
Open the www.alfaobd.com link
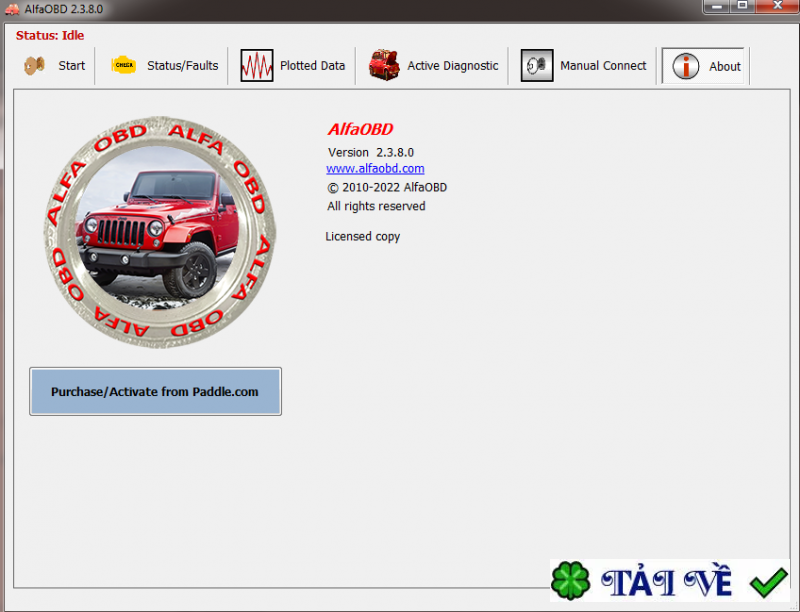coord(375,168)
